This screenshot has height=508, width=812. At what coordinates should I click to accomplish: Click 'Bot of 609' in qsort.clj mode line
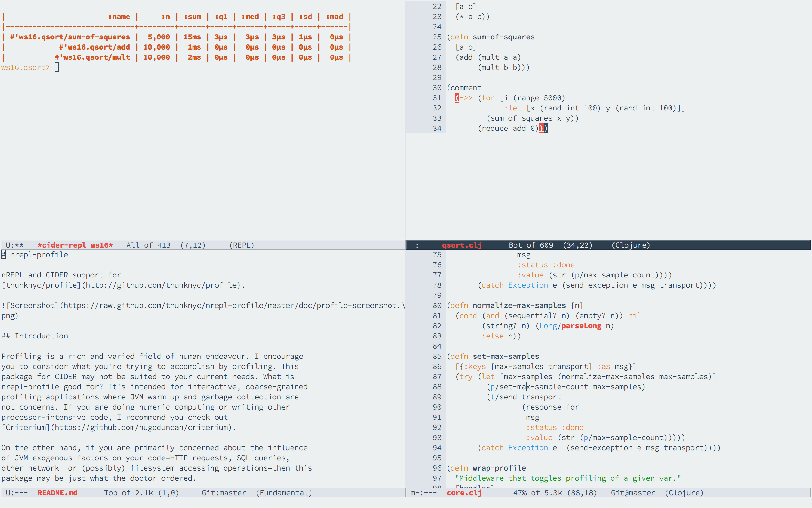(x=531, y=245)
